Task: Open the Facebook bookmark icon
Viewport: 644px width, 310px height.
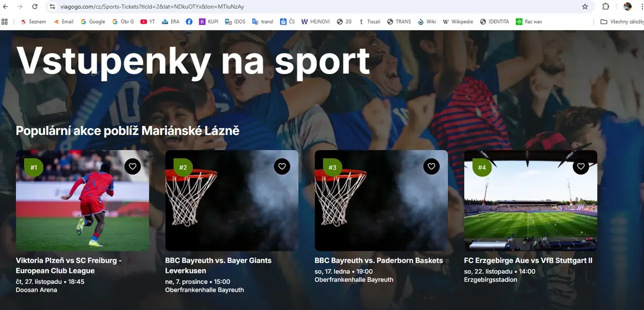Action: pos(189,21)
